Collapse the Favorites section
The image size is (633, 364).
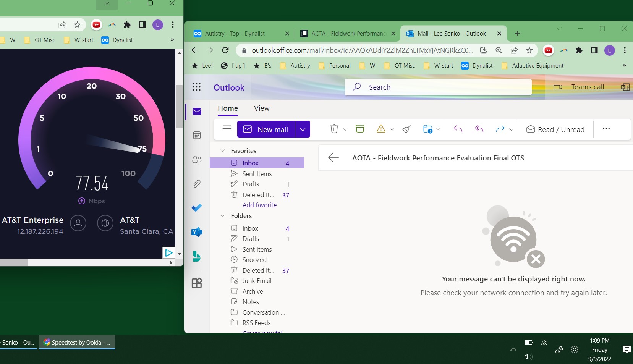pos(223,151)
